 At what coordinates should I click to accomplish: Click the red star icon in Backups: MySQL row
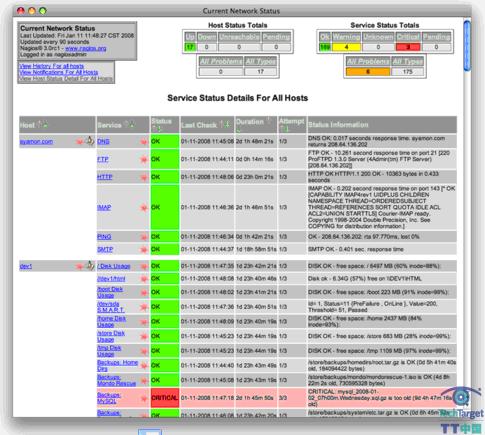[x=144, y=398]
